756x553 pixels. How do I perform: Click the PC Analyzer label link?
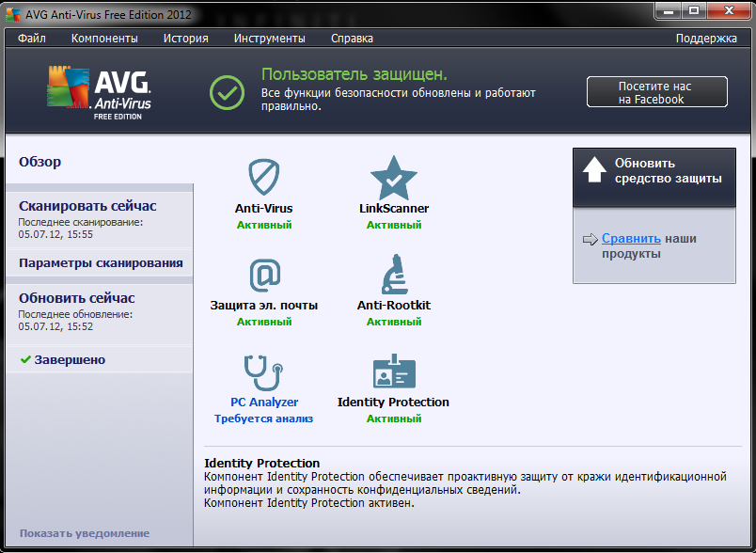coord(264,402)
